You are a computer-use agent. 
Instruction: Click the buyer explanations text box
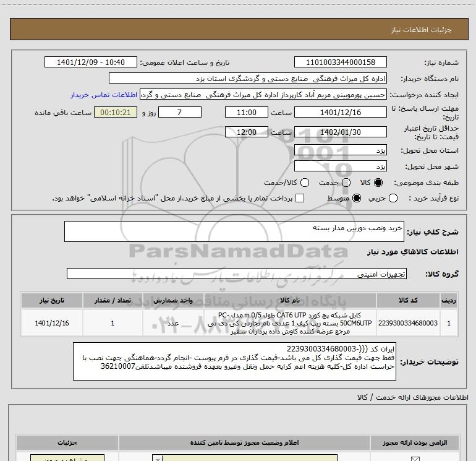click(x=234, y=361)
